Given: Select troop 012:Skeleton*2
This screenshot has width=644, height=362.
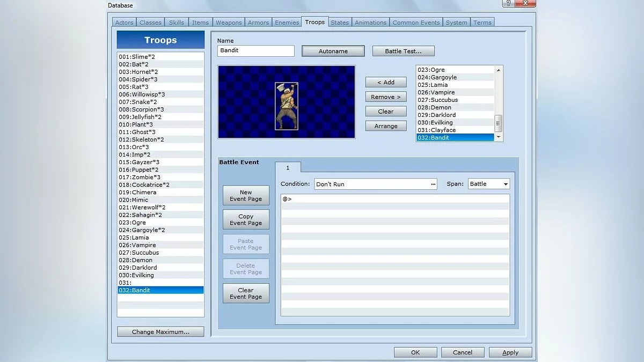Looking at the screenshot, I should [160, 139].
